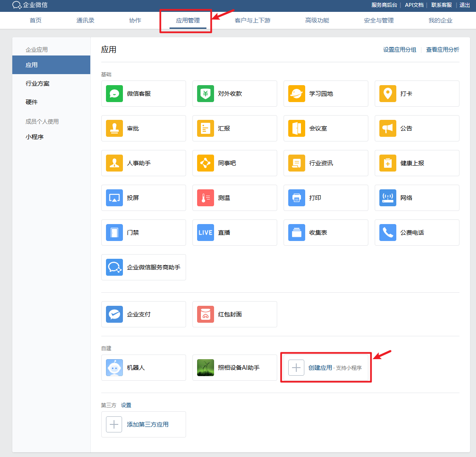This screenshot has height=457, width=476.
Task: Open the 微信客服 app icon
Action: (114, 94)
